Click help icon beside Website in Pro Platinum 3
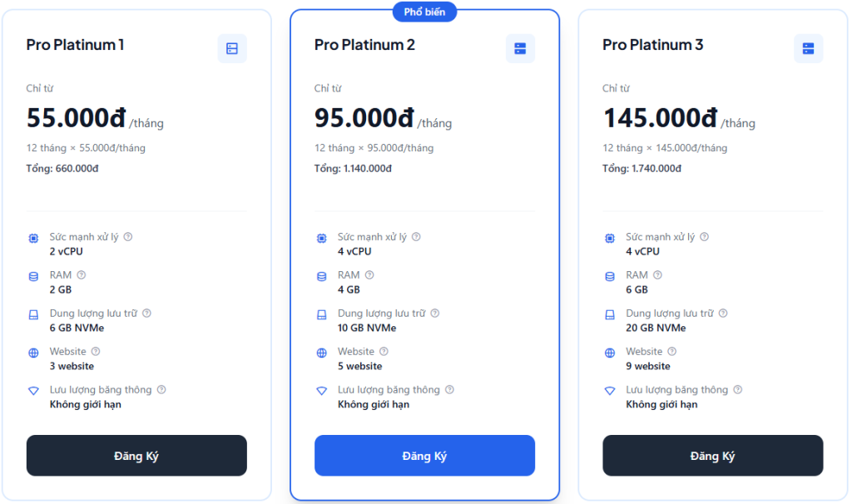852x504 pixels. (x=672, y=352)
